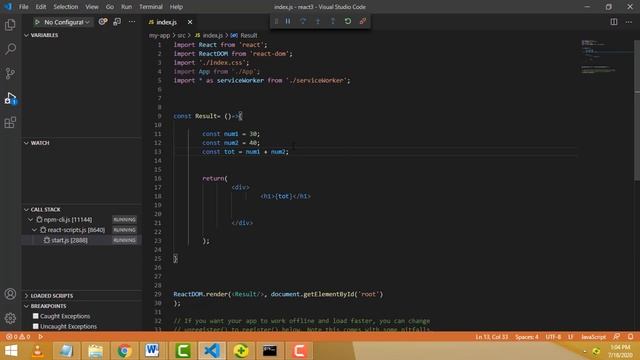Viewport: 640px width, 360px height.
Task: Open the Help menu
Action: [x=176, y=7]
